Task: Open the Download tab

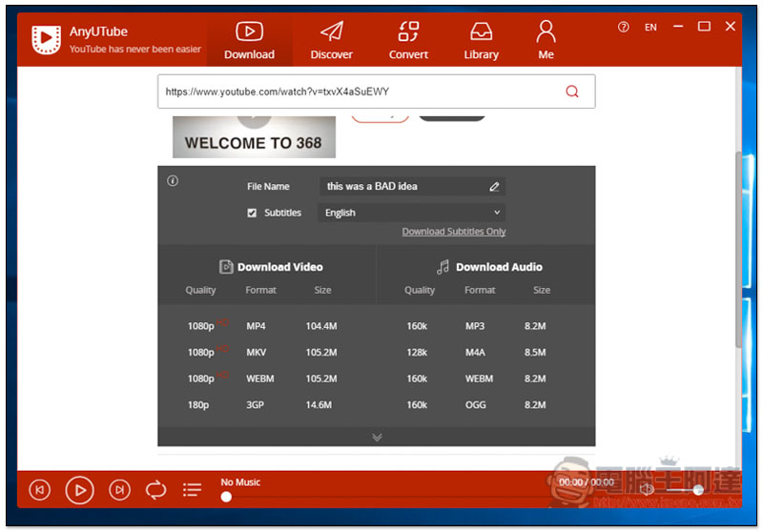Action: tap(249, 41)
